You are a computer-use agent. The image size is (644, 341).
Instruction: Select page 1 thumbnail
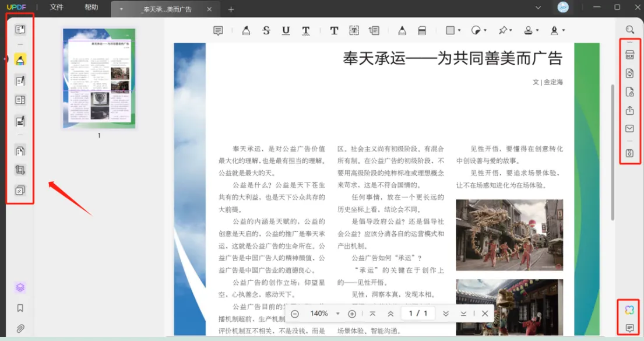99,79
